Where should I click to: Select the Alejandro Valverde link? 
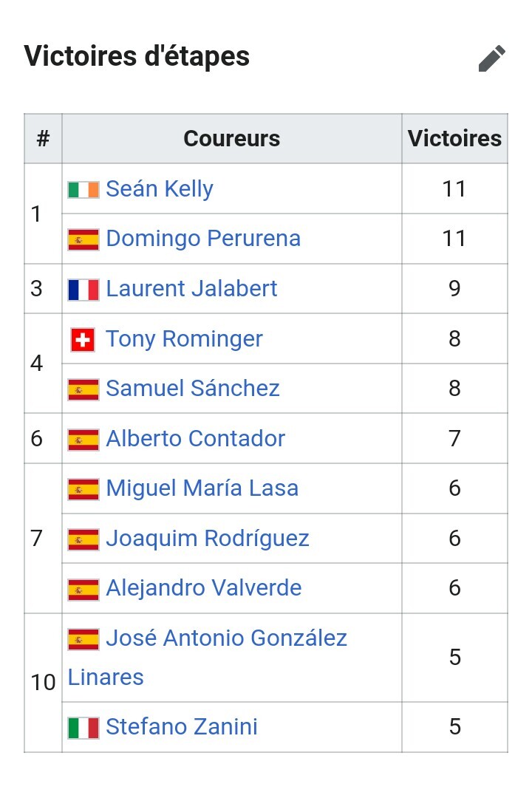click(203, 588)
